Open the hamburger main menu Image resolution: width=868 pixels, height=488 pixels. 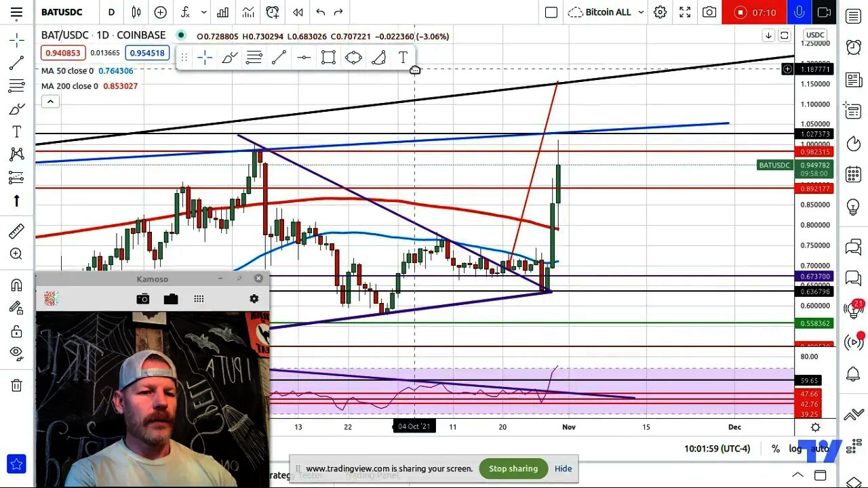[x=16, y=12]
